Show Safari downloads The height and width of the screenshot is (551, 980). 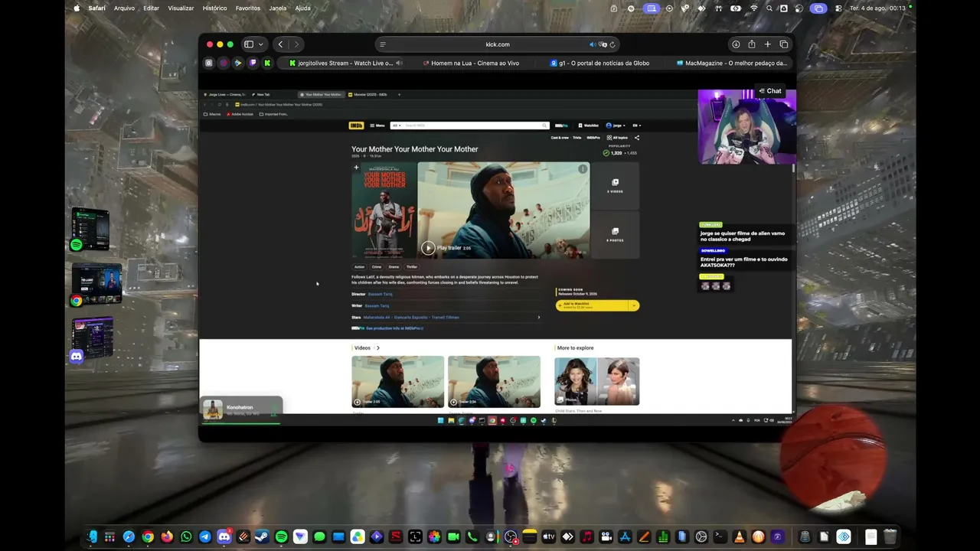tap(736, 44)
